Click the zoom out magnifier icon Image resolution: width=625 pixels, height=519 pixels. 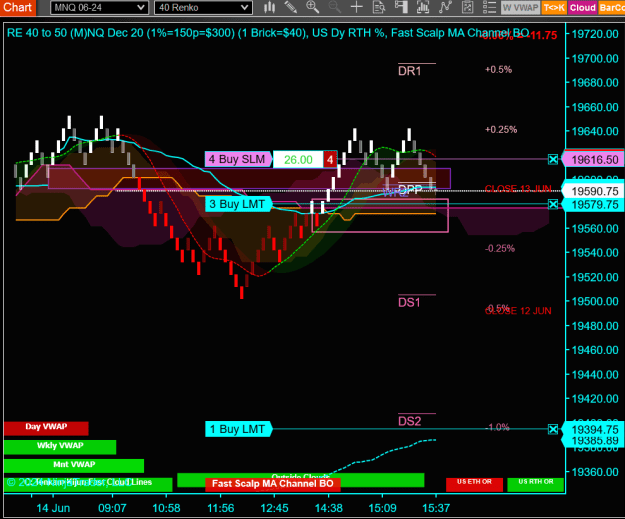click(x=334, y=7)
